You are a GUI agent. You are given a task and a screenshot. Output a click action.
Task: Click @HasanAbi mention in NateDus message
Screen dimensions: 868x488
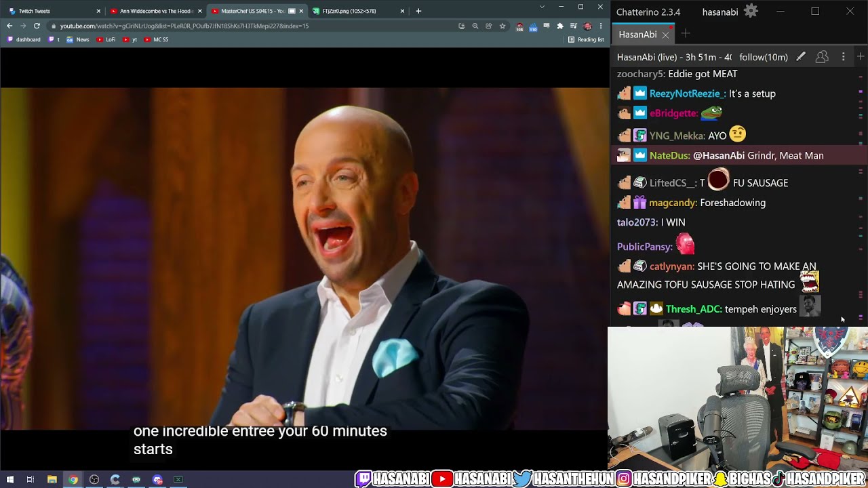tap(719, 155)
